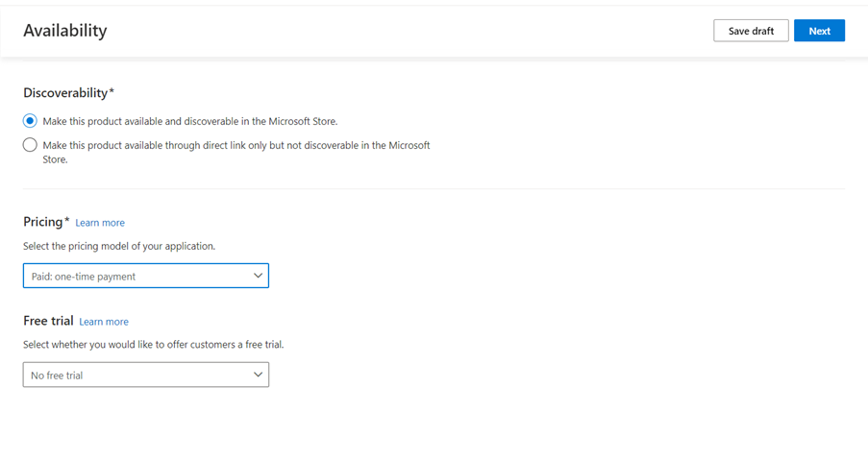The width and height of the screenshot is (868, 461).
Task: Click the blue Next button
Action: click(819, 31)
